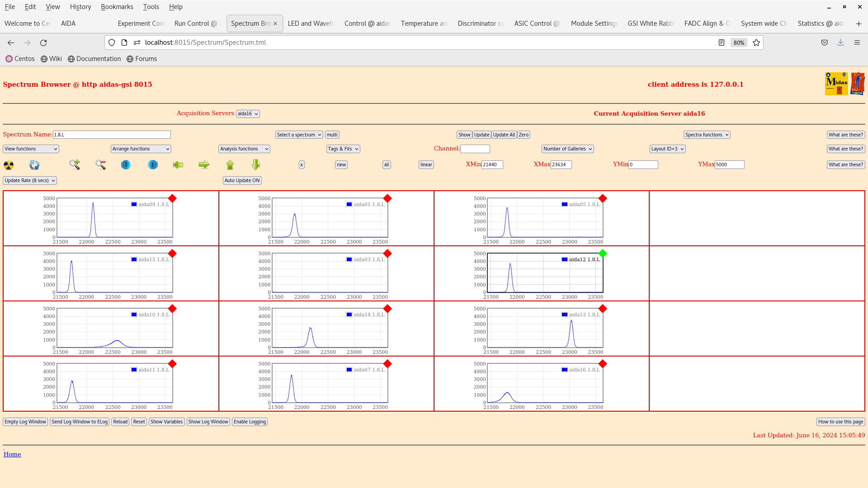Click the radiation hazard icon
The height and width of the screenshot is (488, 868).
pos(9,165)
